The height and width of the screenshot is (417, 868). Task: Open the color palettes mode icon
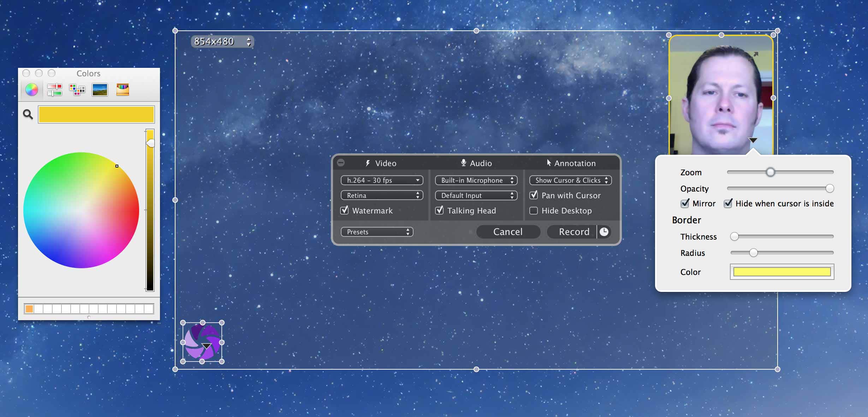(77, 90)
